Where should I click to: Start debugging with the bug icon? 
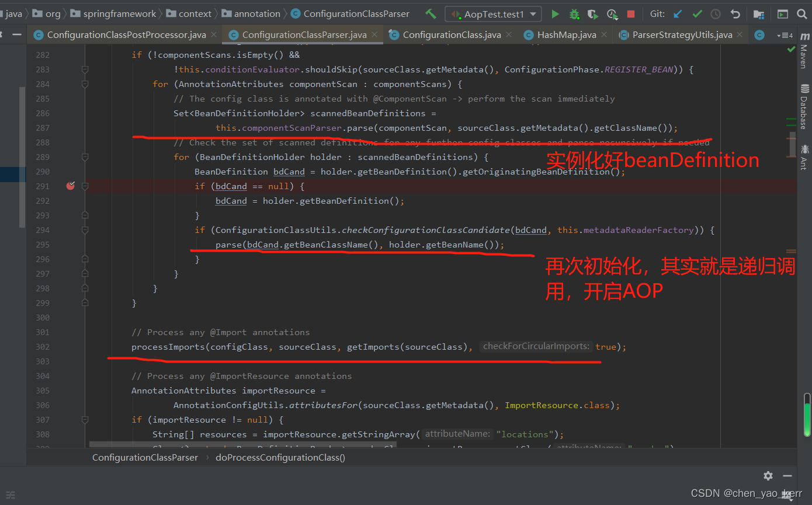(574, 14)
